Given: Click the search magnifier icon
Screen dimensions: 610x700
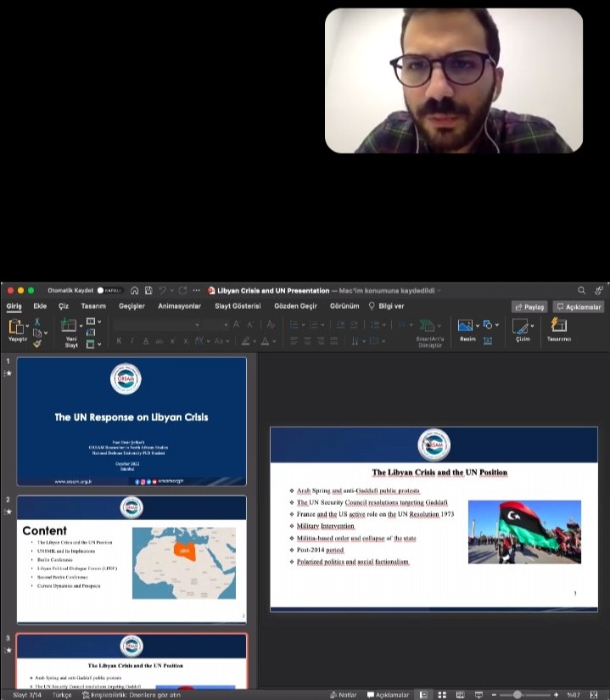Looking at the screenshot, I should pos(581,291).
